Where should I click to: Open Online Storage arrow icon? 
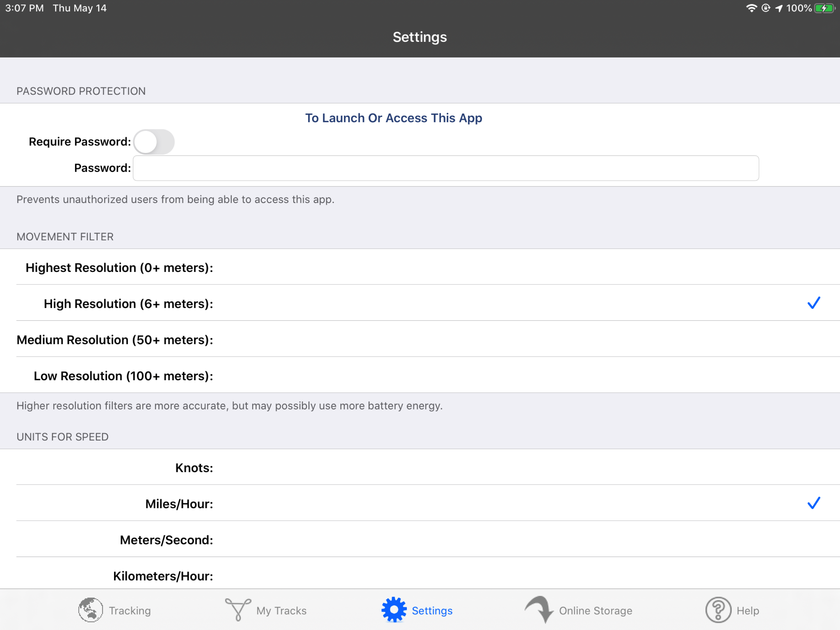pos(539,609)
